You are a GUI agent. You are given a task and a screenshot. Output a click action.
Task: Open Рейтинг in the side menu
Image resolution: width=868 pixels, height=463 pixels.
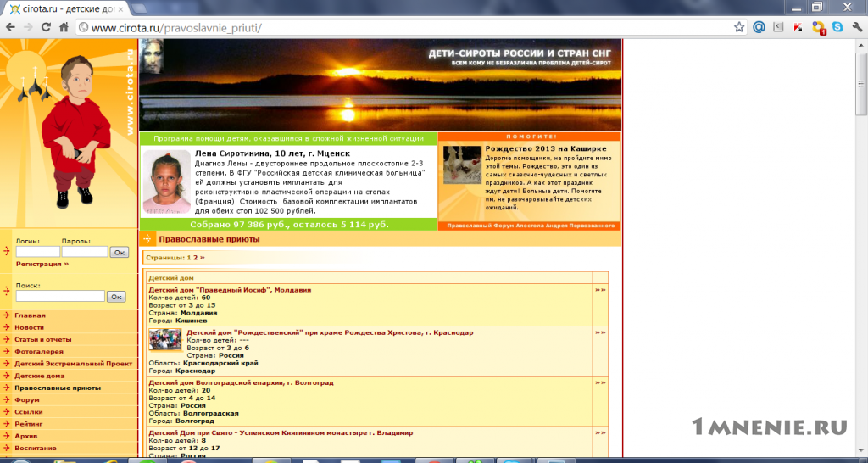(29, 424)
